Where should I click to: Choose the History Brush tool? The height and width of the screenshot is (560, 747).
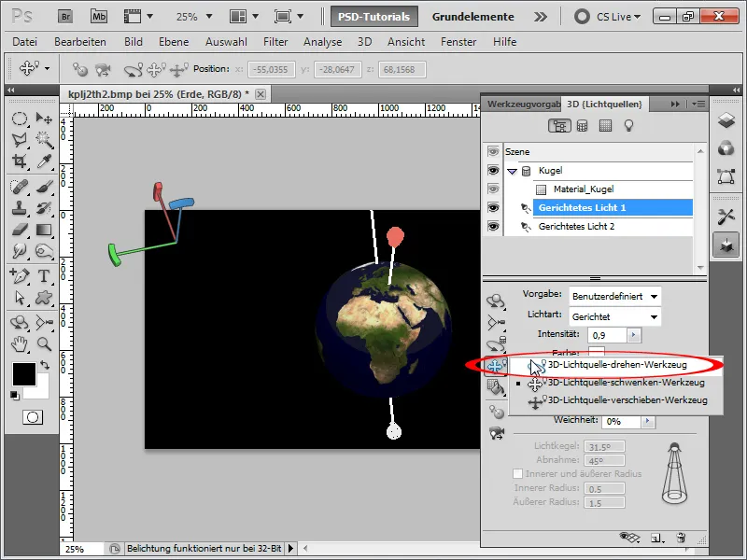(x=44, y=208)
